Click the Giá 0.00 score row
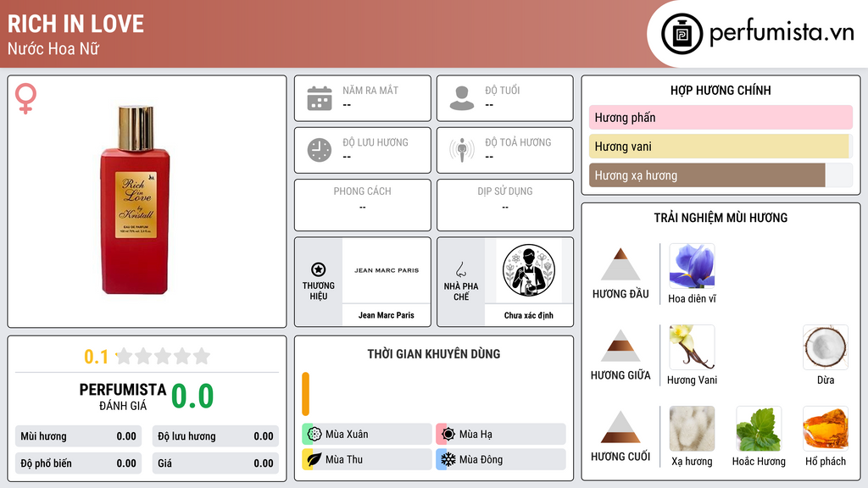Screen dimensions: 868x488 [215, 463]
